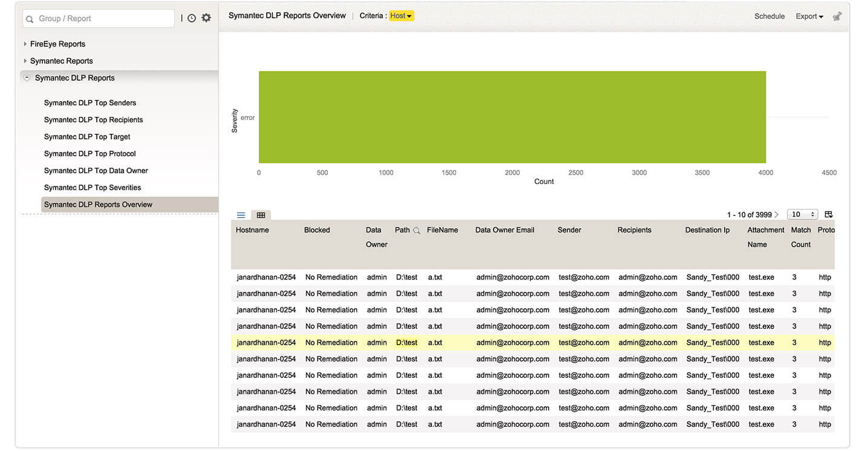Sort by Data Owner column header

[376, 237]
